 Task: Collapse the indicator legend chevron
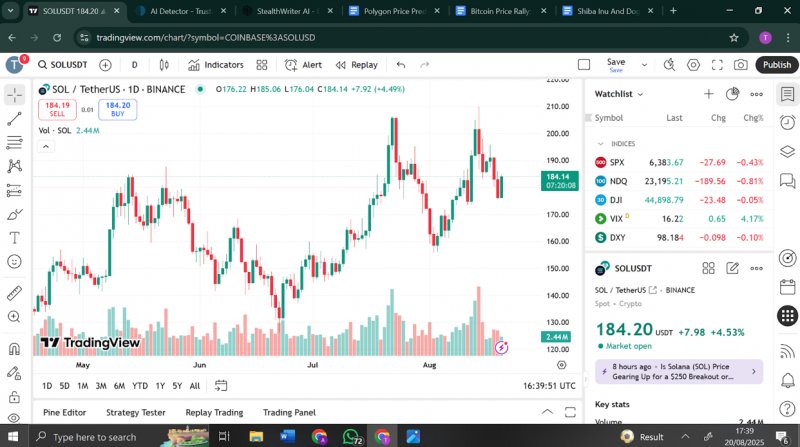point(46,146)
